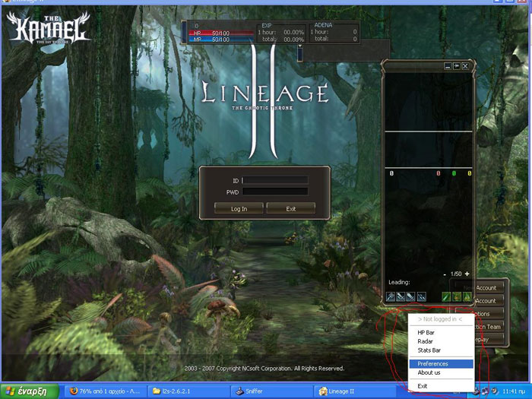Expand the small arrow on lower bar handle

coord(300,46)
